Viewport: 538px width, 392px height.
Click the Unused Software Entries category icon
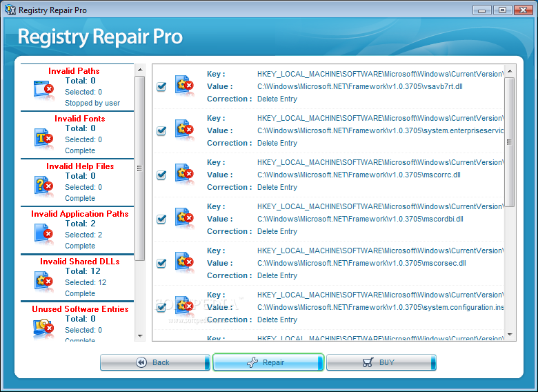click(44, 329)
